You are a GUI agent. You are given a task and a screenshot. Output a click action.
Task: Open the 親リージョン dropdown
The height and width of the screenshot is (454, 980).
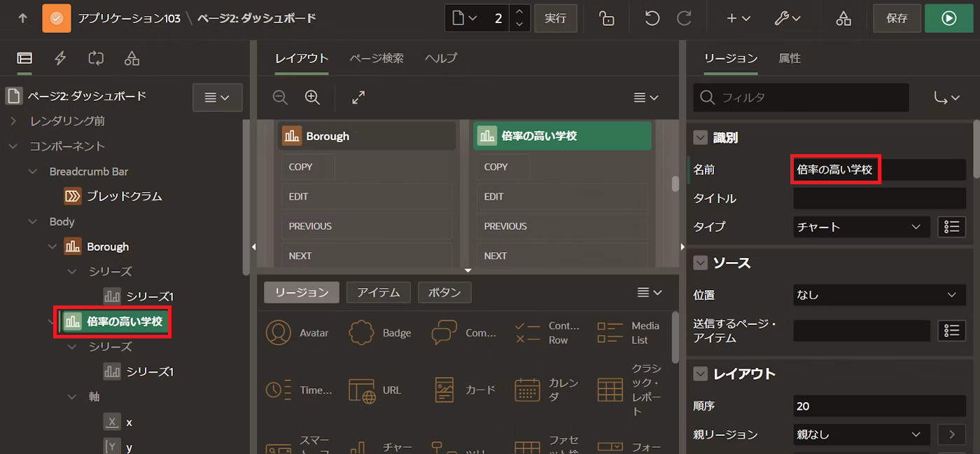click(862, 434)
